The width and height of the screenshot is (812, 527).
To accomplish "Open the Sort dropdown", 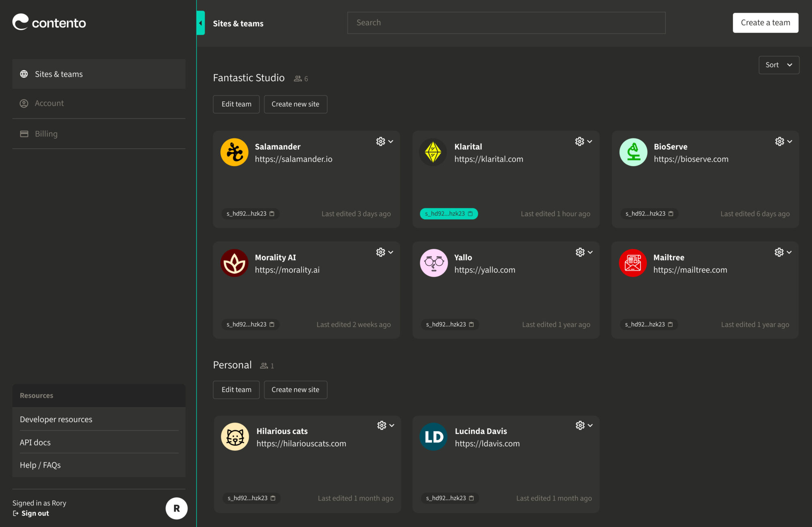I will (x=778, y=65).
